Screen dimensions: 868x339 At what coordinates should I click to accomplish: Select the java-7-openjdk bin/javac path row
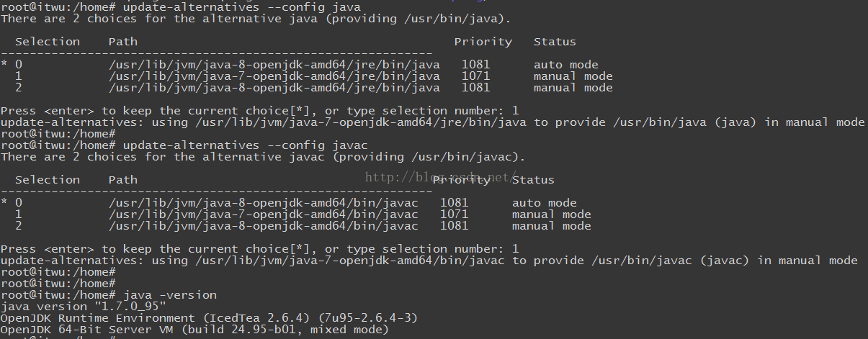pos(263,214)
